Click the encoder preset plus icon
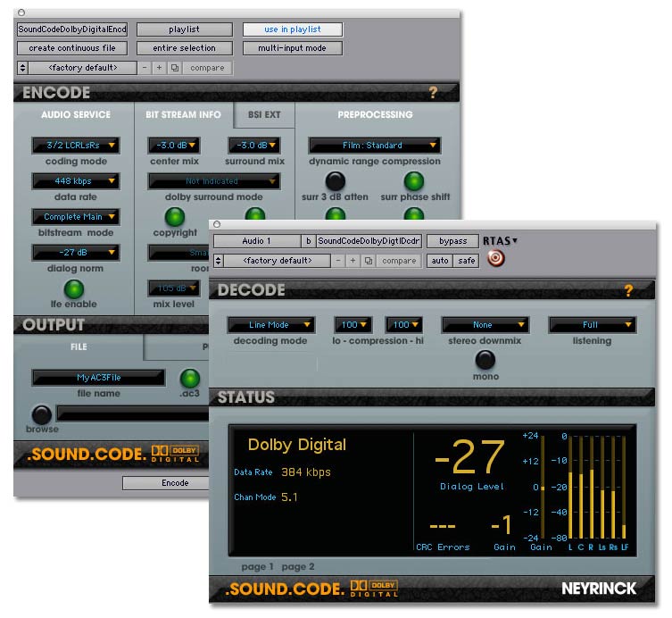 (160, 68)
